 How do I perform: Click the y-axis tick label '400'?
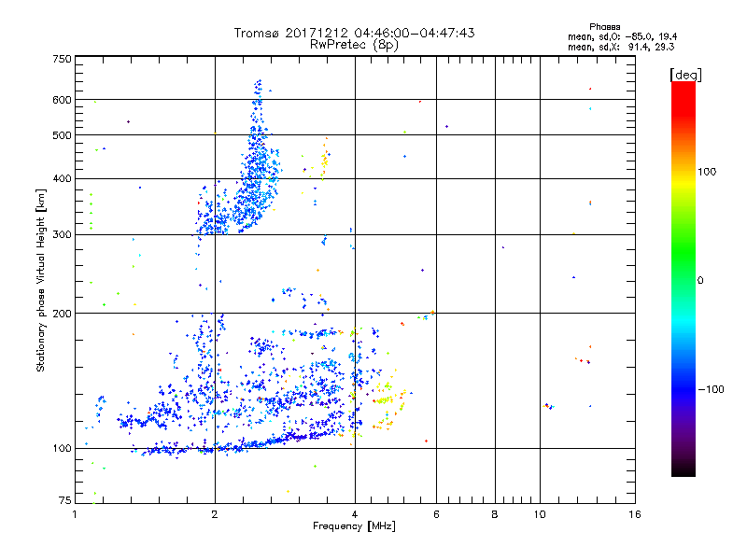pyautogui.click(x=62, y=179)
